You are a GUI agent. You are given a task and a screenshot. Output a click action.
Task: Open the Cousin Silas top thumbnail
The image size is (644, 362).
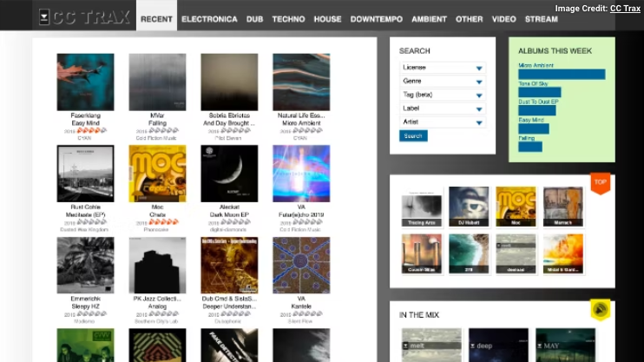[422, 254]
